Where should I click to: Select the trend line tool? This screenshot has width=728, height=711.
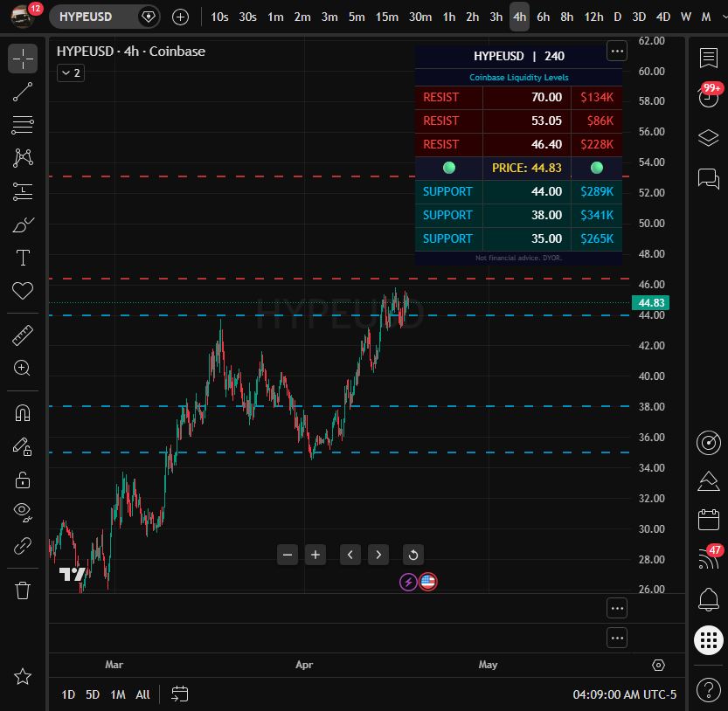23,92
